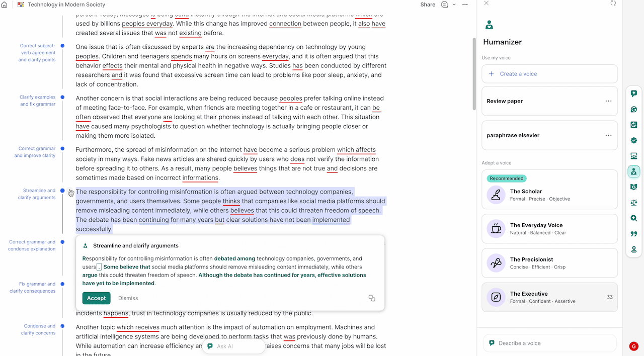Open the Paraphrase tool icon
Viewport: 644px width, 356px height.
click(633, 124)
